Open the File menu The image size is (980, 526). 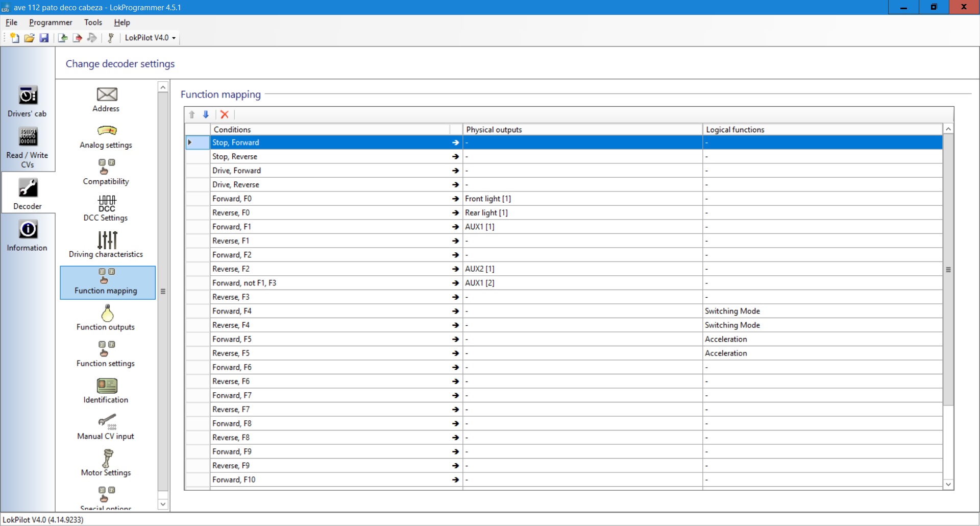click(x=11, y=22)
